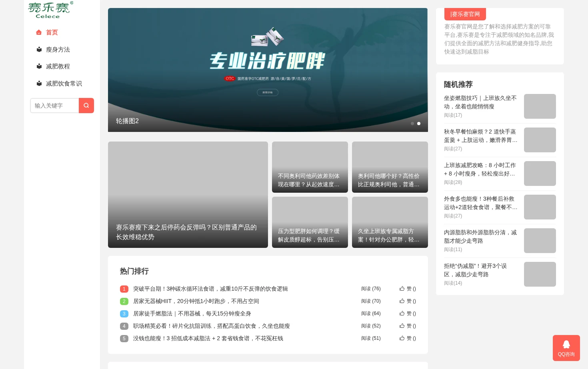Click thumbnail beside 上班族减肥攻略 article
The width and height of the screenshot is (588, 369).
tap(540, 174)
